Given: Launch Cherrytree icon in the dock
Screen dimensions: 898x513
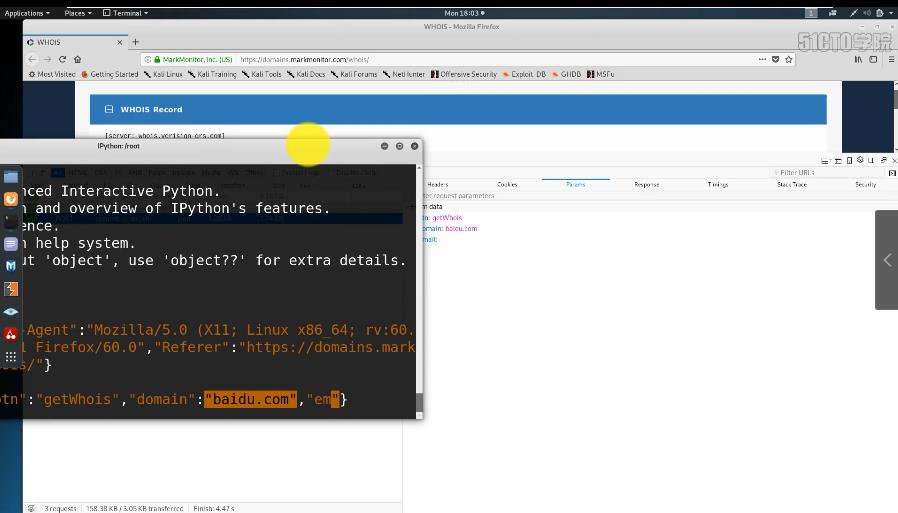Looking at the screenshot, I should [11, 334].
